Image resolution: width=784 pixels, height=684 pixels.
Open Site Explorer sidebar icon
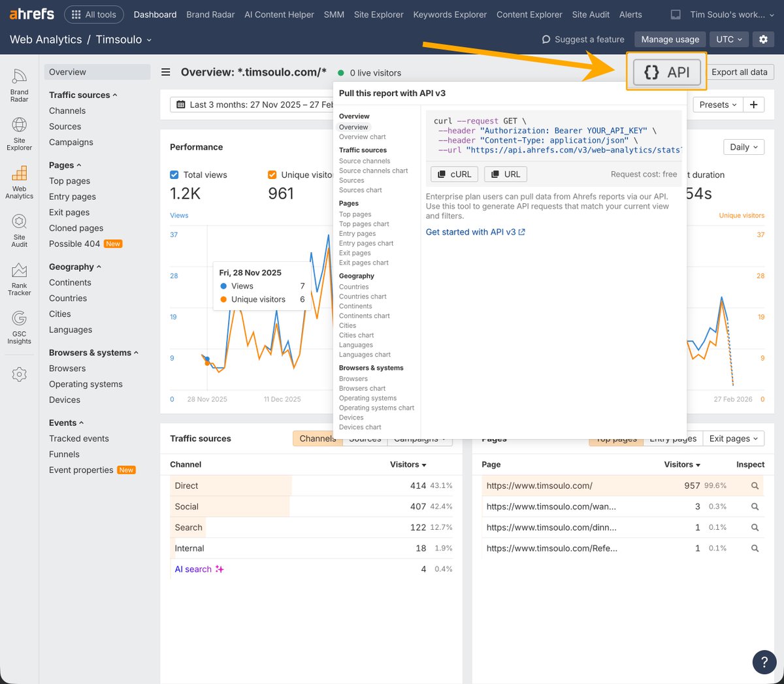[19, 134]
